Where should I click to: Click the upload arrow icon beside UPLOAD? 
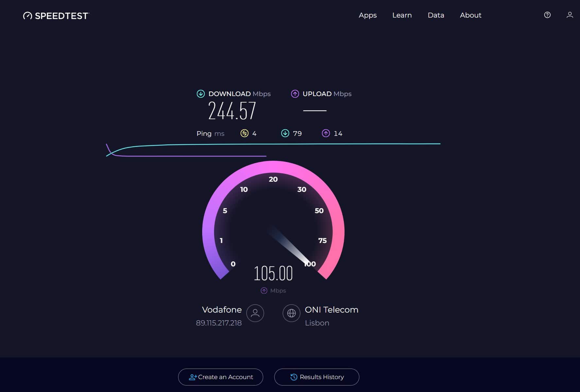[295, 94]
